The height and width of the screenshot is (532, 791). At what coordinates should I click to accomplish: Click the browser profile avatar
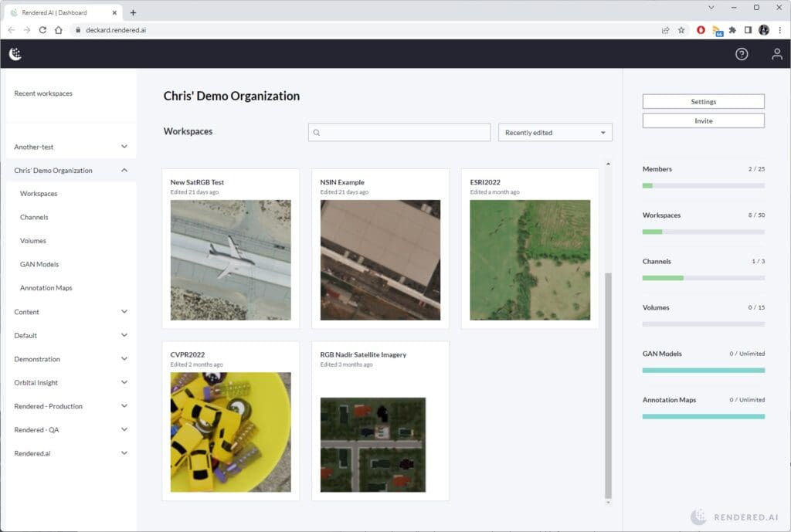764,30
